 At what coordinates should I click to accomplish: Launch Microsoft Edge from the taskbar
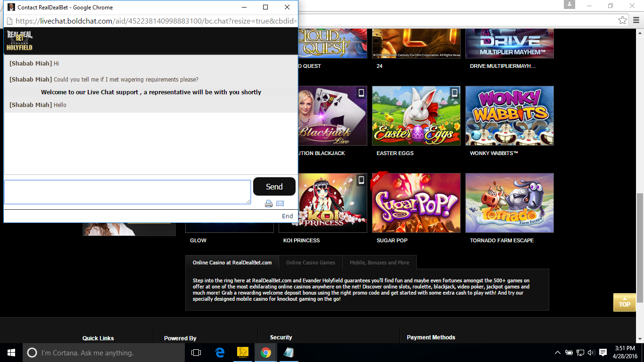[x=220, y=353]
